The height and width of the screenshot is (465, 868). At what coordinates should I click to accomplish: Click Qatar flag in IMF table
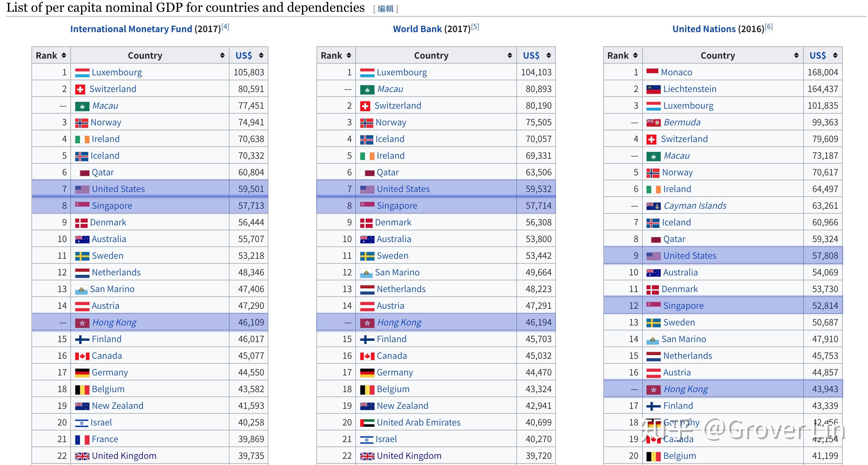[x=82, y=173]
